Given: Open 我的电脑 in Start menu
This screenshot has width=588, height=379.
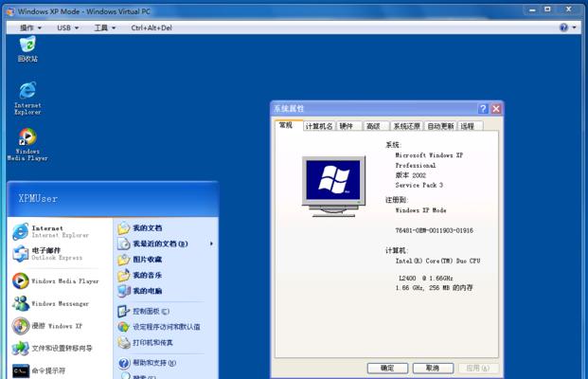Looking at the screenshot, I should [x=139, y=291].
